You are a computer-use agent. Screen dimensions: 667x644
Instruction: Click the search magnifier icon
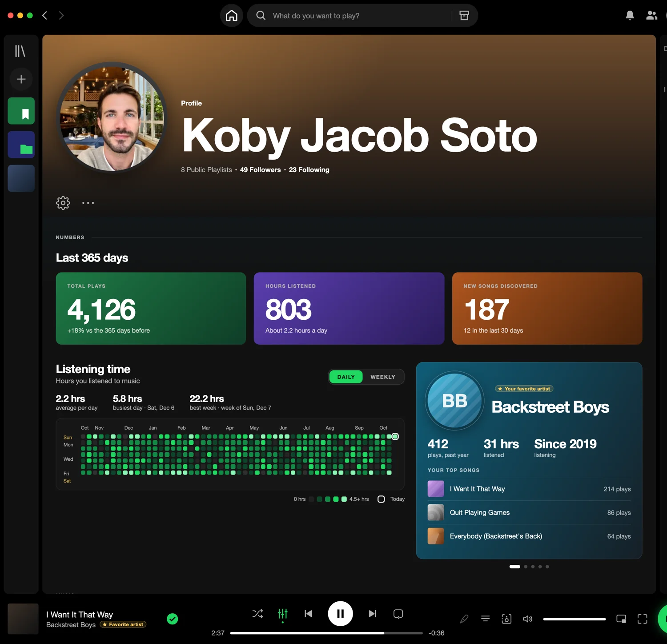point(261,16)
